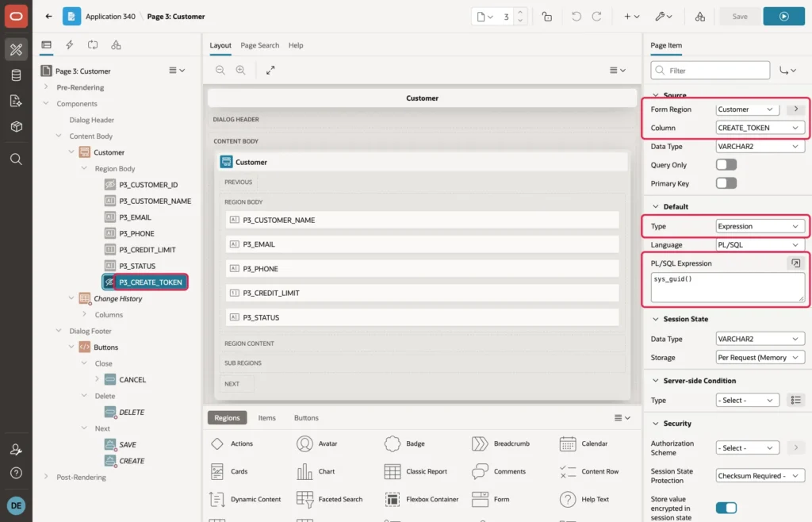
Task: Open the page selector dropdown icon
Action: [x=485, y=17]
